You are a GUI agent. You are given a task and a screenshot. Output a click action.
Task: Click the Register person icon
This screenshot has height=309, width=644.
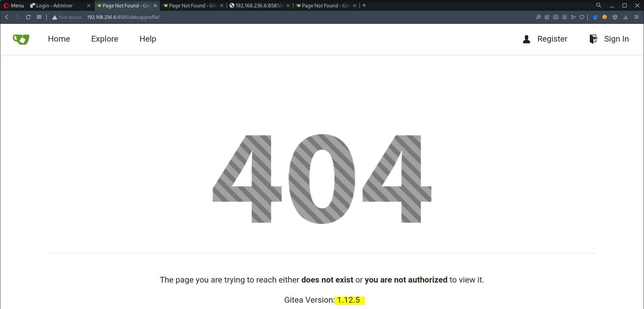coord(527,39)
